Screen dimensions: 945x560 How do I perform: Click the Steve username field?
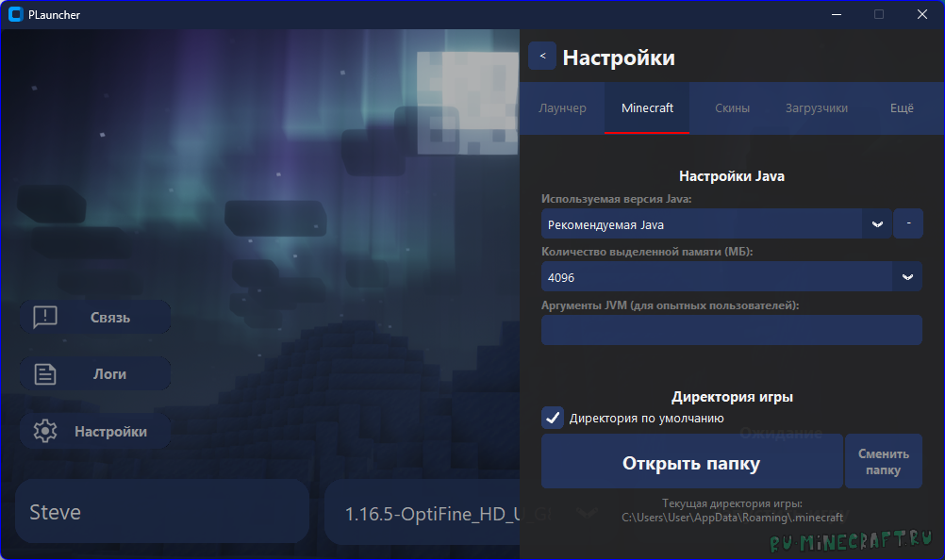coord(162,512)
